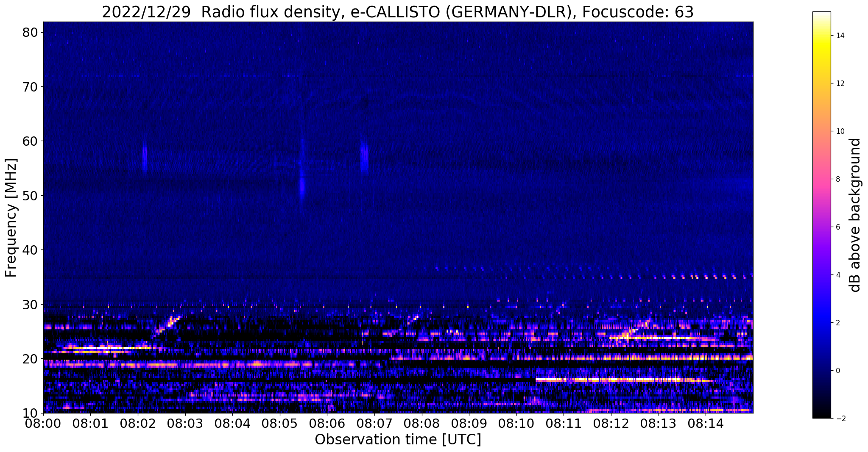
Task: Click the 08:04 time tick label
Action: (x=232, y=423)
